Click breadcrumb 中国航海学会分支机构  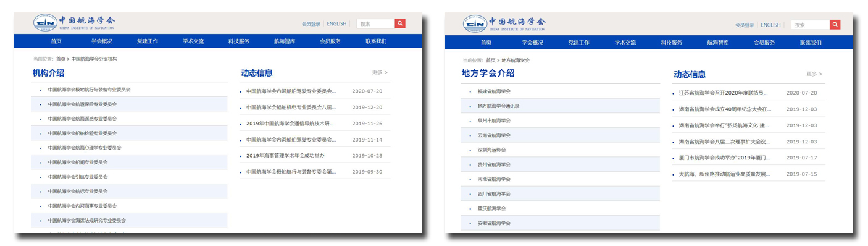click(x=94, y=59)
